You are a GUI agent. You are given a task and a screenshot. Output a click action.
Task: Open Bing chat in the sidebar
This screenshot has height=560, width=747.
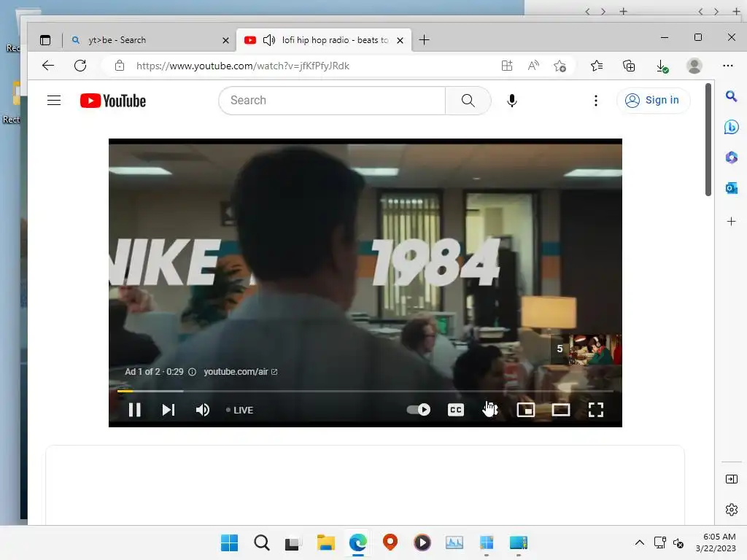point(731,127)
